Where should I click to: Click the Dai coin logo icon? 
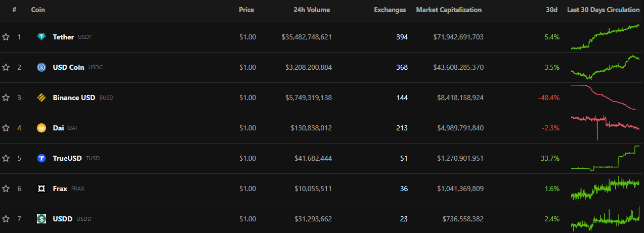tap(41, 128)
